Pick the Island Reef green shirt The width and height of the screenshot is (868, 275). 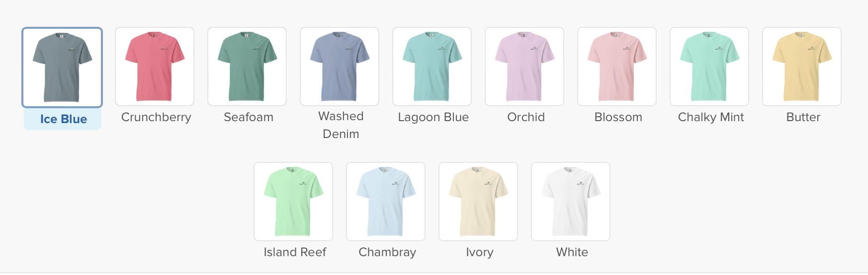click(293, 202)
